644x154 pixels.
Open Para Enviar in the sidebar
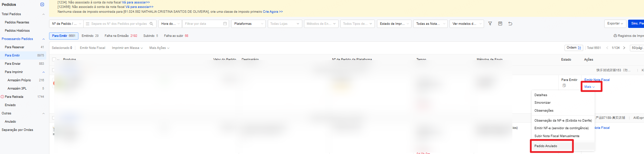click(x=13, y=64)
